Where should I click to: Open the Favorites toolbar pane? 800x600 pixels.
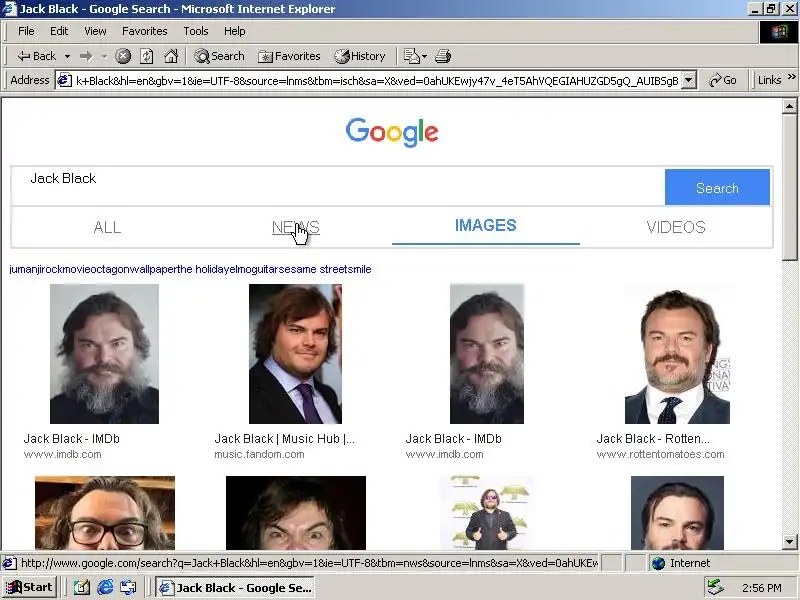coord(289,56)
